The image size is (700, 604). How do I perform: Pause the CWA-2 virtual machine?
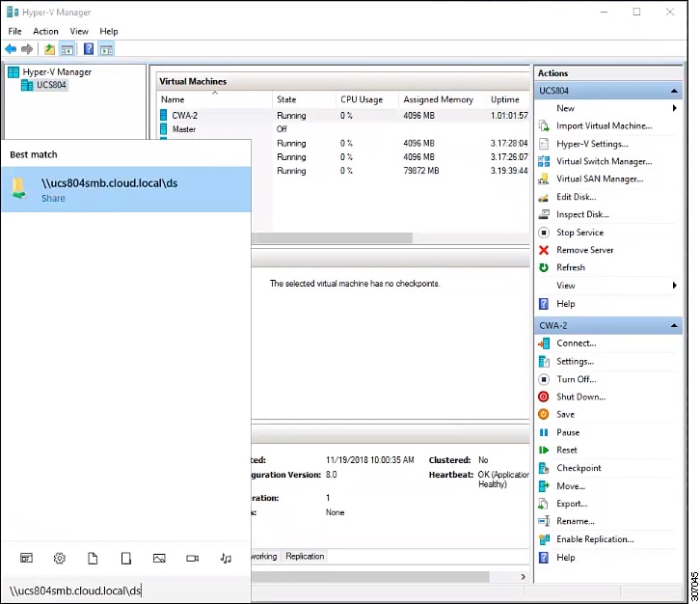567,432
